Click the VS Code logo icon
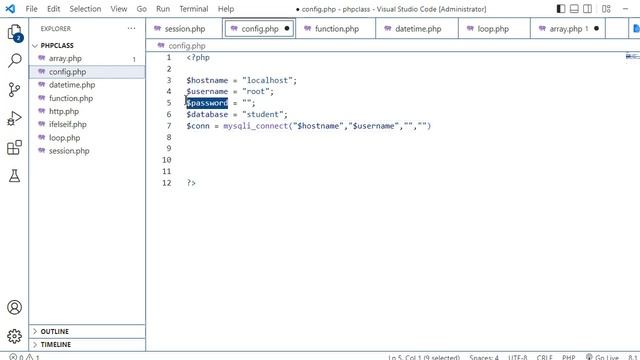640x360 pixels. click(x=10, y=9)
